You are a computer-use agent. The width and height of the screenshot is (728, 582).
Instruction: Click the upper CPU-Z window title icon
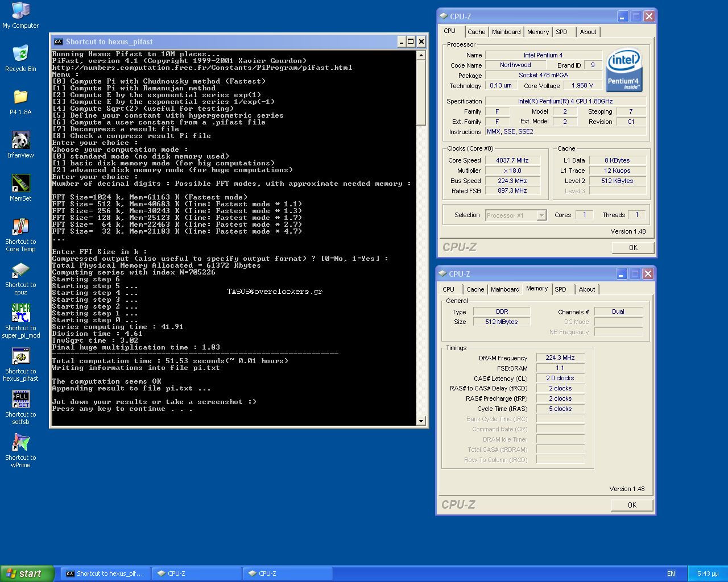(x=444, y=16)
